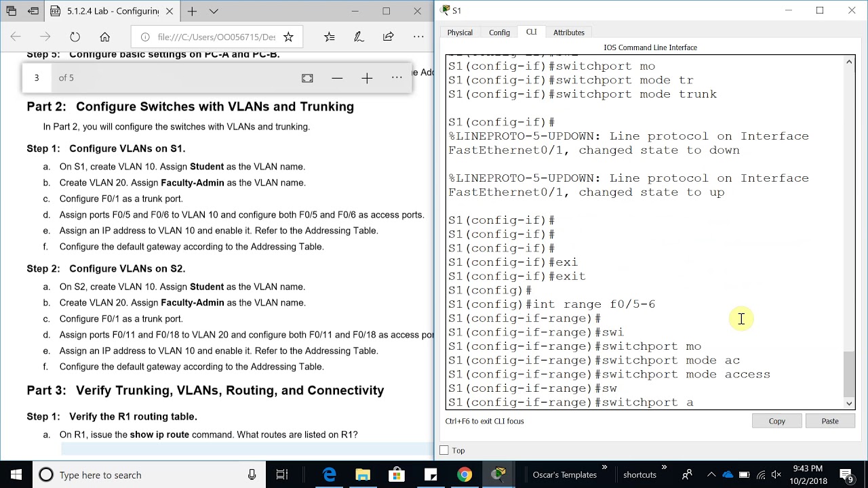Go to the Edge home page
This screenshot has height=488, width=868.
coord(104,37)
